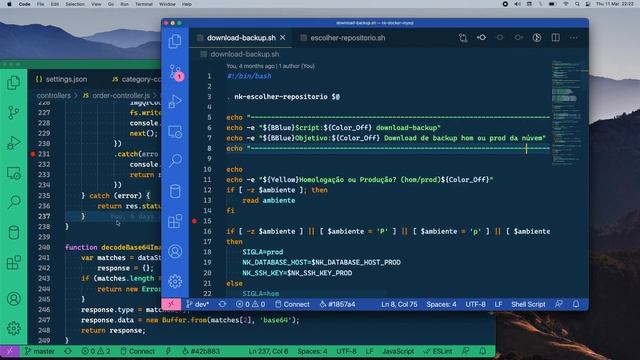Click ESLint in green window status bar
640x360 pixels.
(438, 351)
